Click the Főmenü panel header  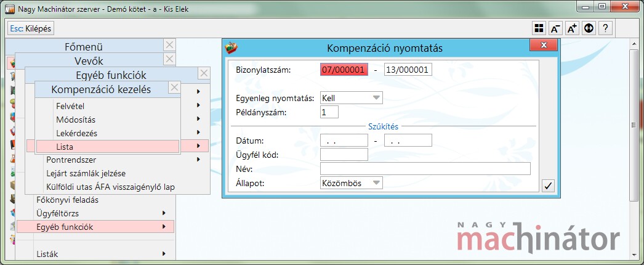[84, 46]
